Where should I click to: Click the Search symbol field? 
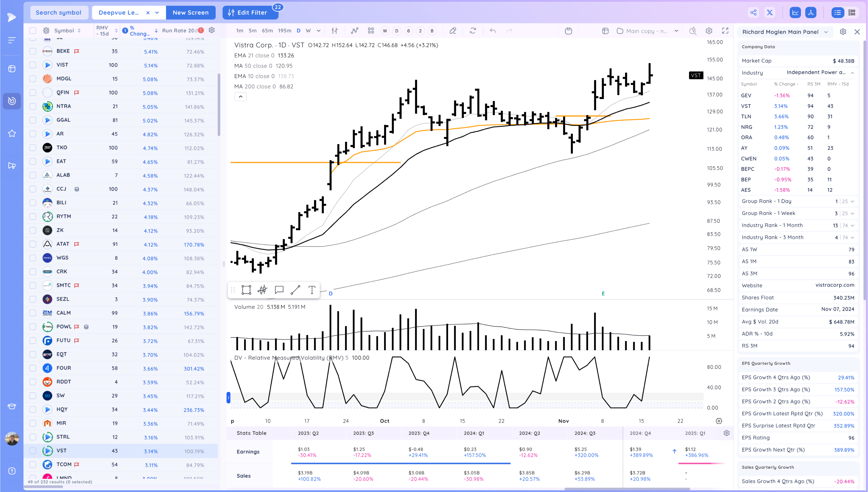pyautogui.click(x=59, y=13)
